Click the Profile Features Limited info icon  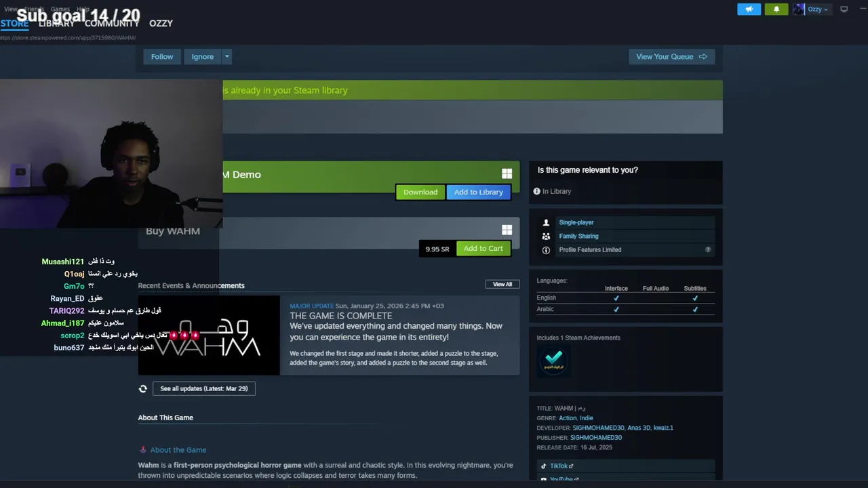pyautogui.click(x=546, y=250)
